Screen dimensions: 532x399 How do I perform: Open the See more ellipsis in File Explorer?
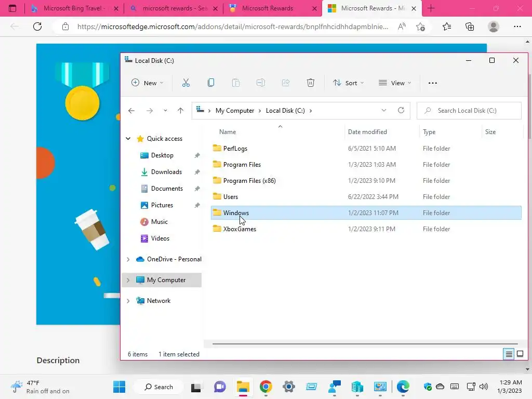pyautogui.click(x=433, y=83)
